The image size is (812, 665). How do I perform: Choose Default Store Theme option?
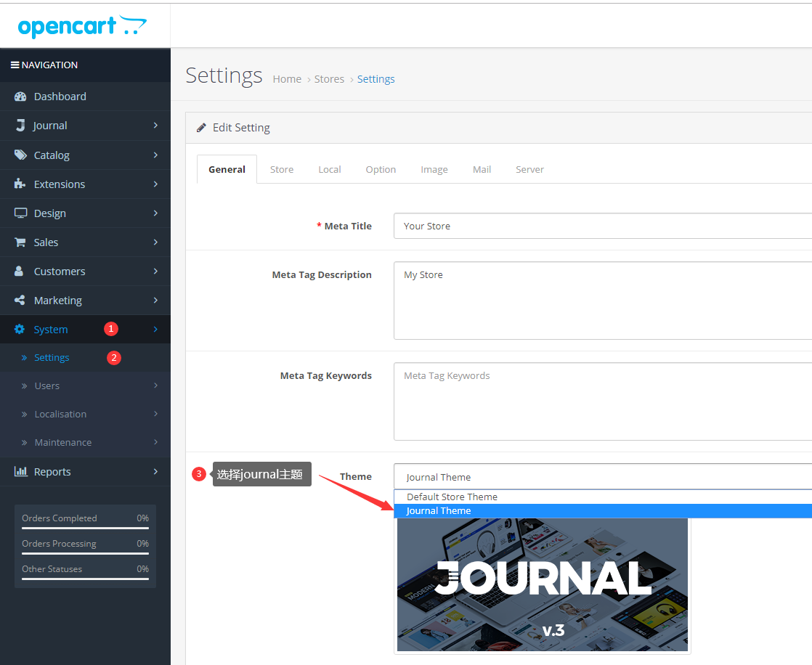(603, 497)
